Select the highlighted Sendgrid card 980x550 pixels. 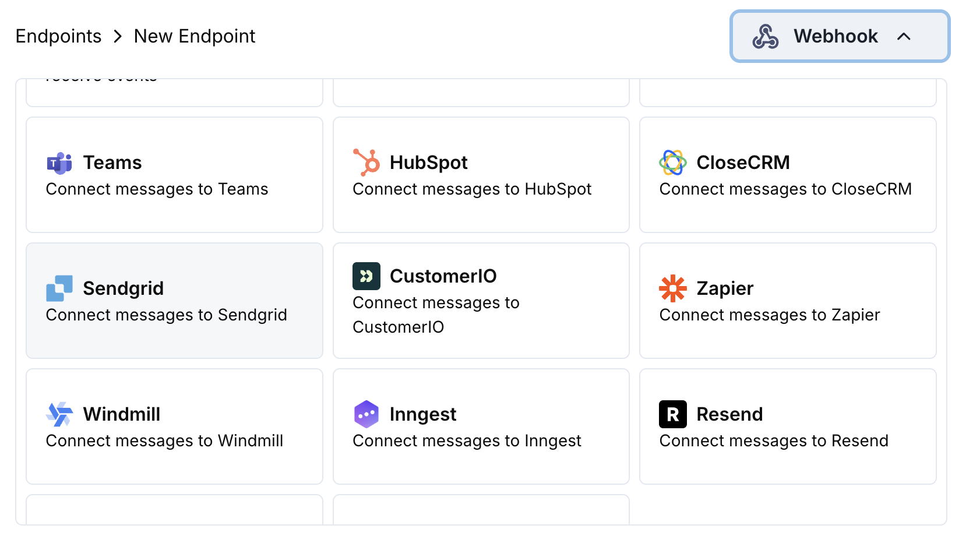pyautogui.click(x=174, y=301)
